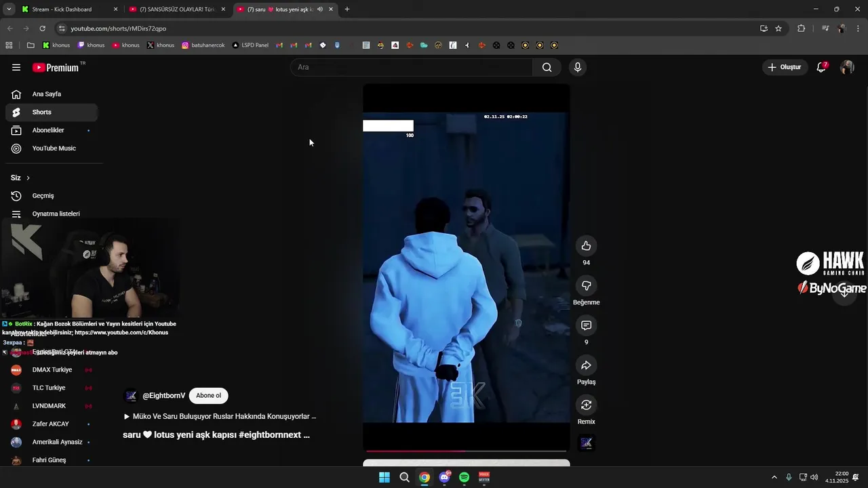Open the @EightbornV channel link

click(x=163, y=396)
